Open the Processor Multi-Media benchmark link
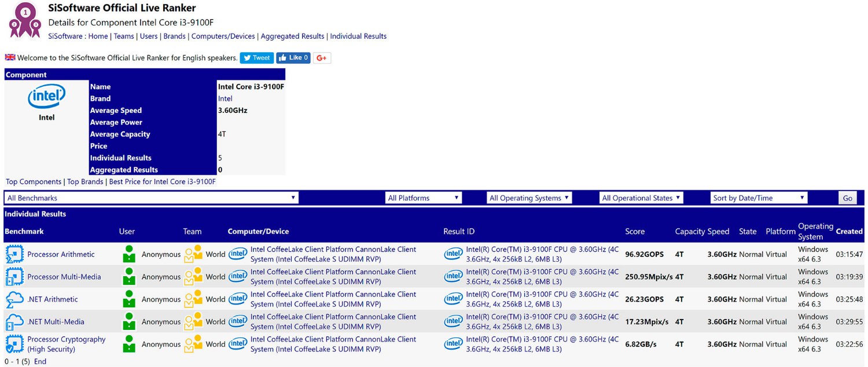Viewport: 868px width, 367px height. [63, 277]
